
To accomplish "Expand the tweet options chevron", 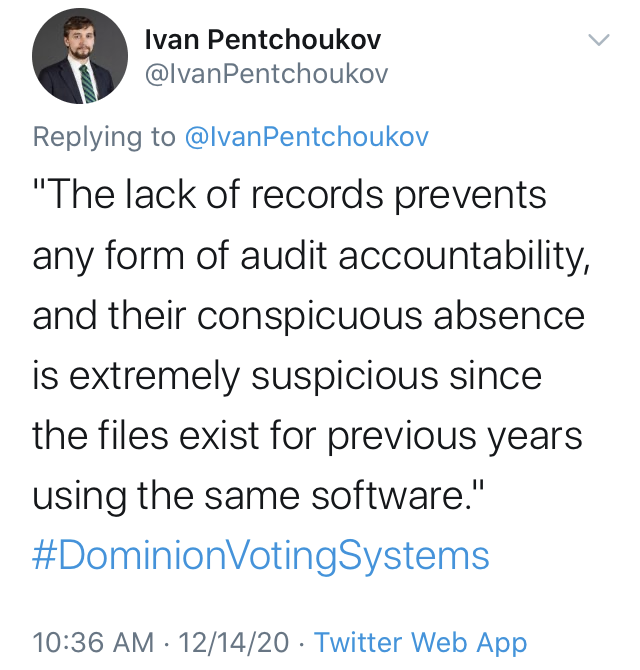I will [599, 40].
